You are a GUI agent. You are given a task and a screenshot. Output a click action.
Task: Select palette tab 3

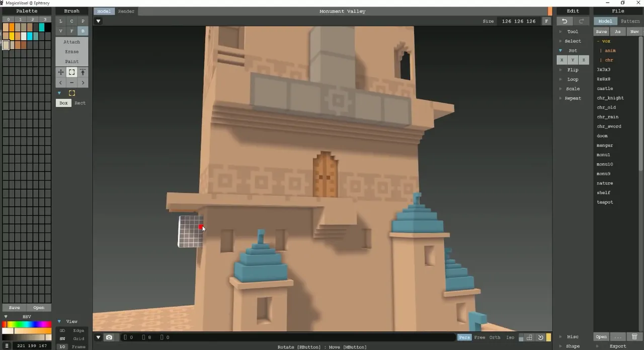(45, 19)
